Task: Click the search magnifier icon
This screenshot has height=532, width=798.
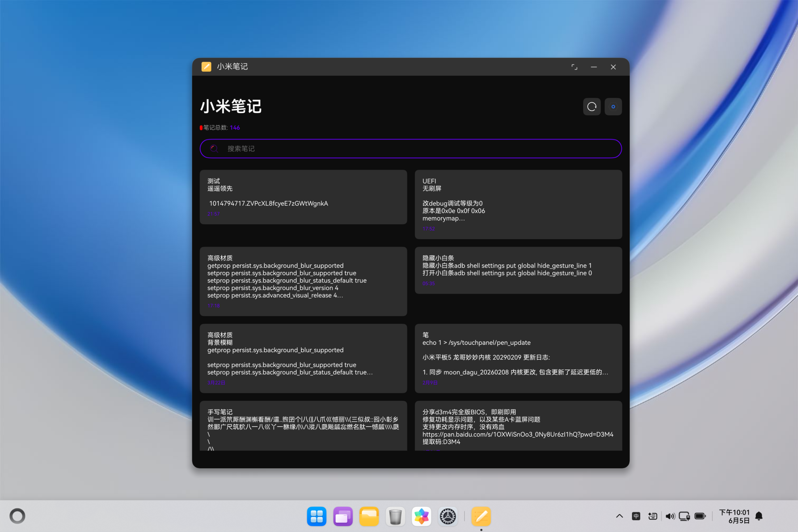Action: coord(214,149)
